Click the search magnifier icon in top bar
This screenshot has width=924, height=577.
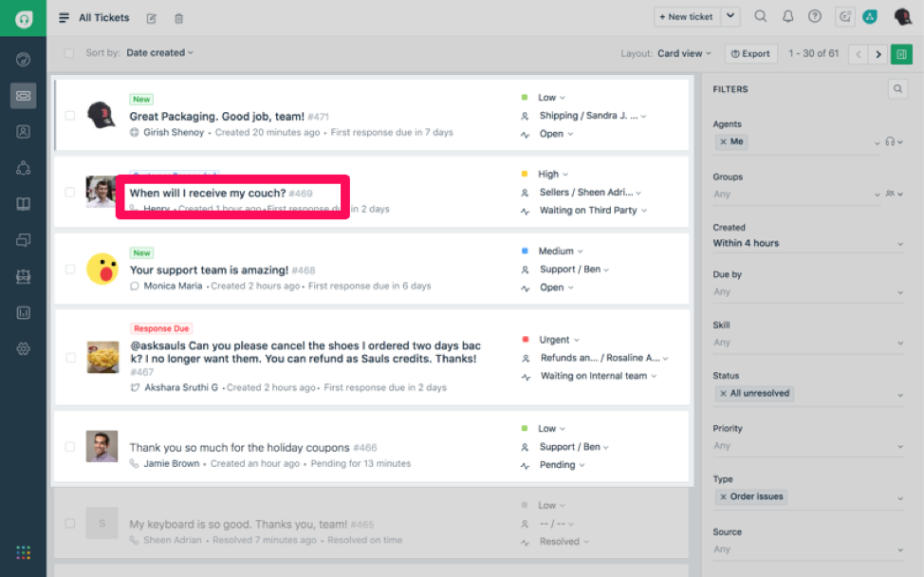coord(760,16)
